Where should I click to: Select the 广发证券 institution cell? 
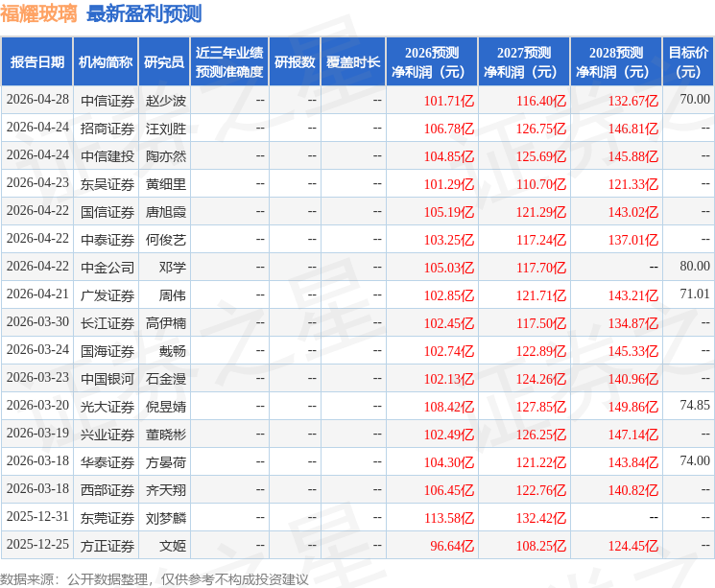(x=107, y=294)
